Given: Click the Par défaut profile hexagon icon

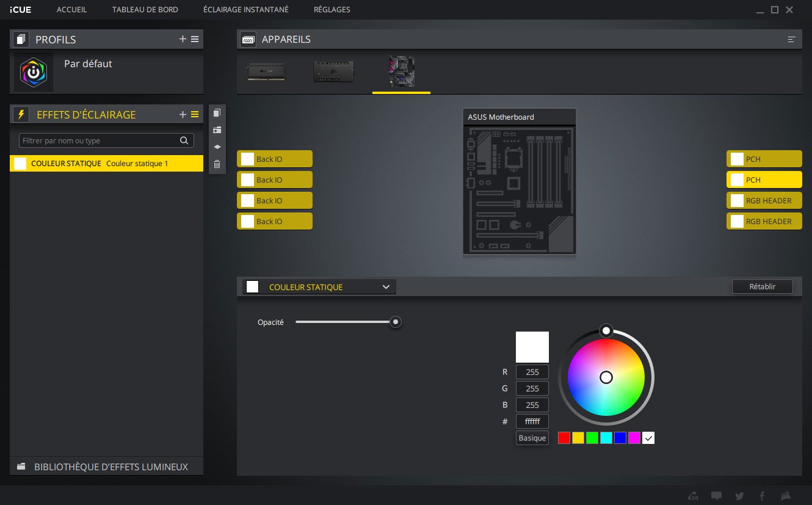Looking at the screenshot, I should [34, 72].
